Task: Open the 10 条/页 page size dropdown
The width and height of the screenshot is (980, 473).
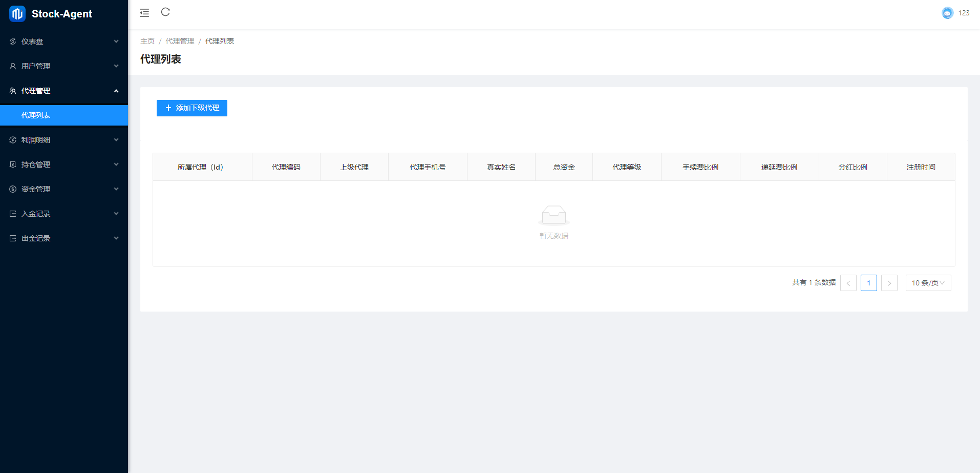Action: tap(928, 283)
